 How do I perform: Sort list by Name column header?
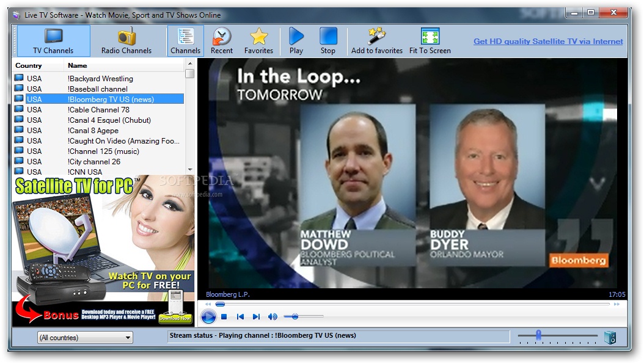(x=123, y=66)
